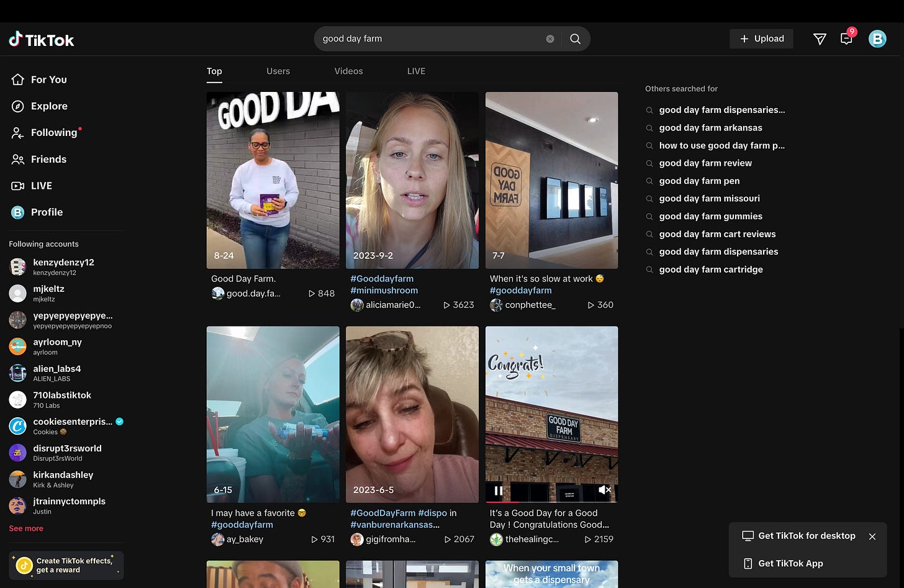
Task: Pause the playing Congrats video
Action: 498,491
